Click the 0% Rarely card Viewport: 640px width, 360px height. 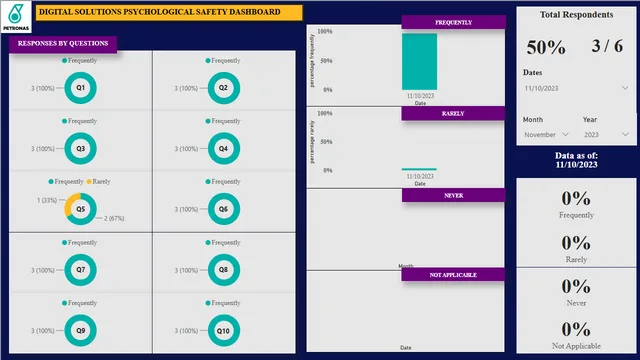[x=576, y=249]
